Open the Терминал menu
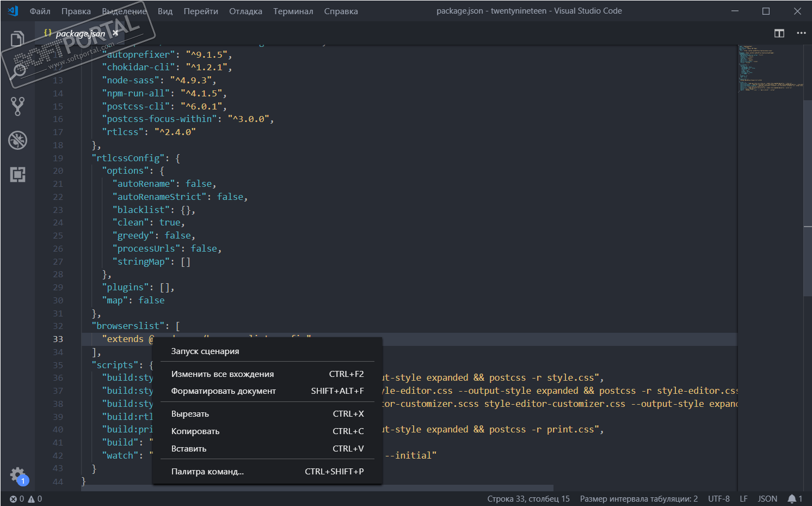Viewport: 812px width, 506px height. [293, 11]
